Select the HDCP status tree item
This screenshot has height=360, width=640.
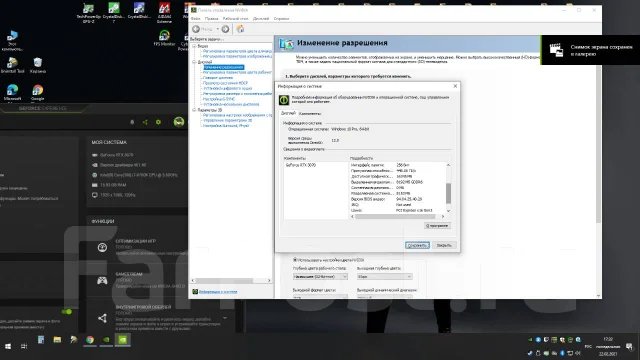pos(225,83)
